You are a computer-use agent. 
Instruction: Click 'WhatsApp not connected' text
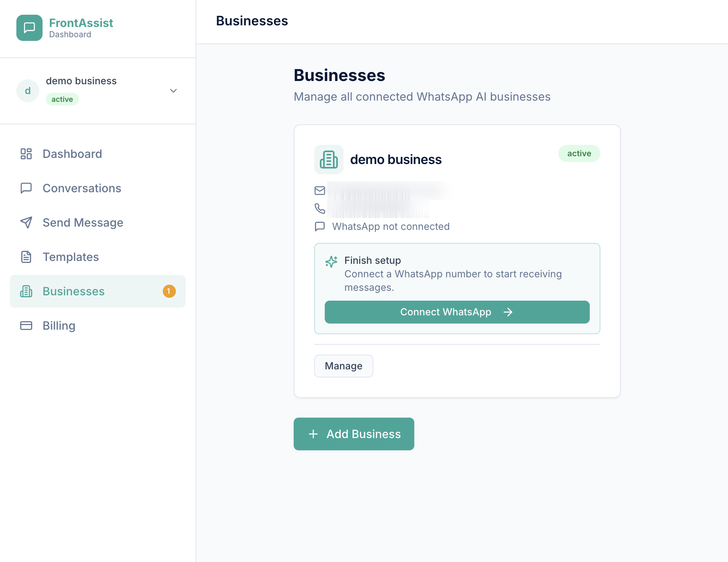[391, 227]
